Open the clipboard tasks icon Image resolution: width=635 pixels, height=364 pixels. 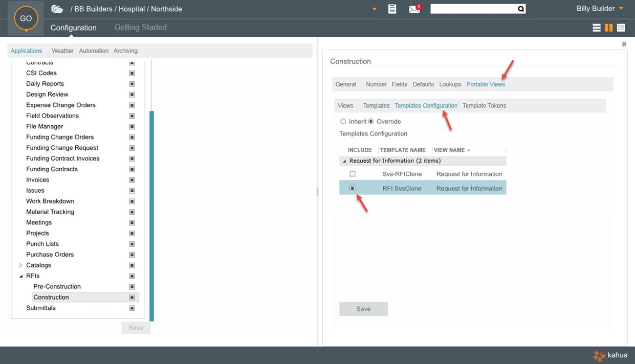(392, 9)
